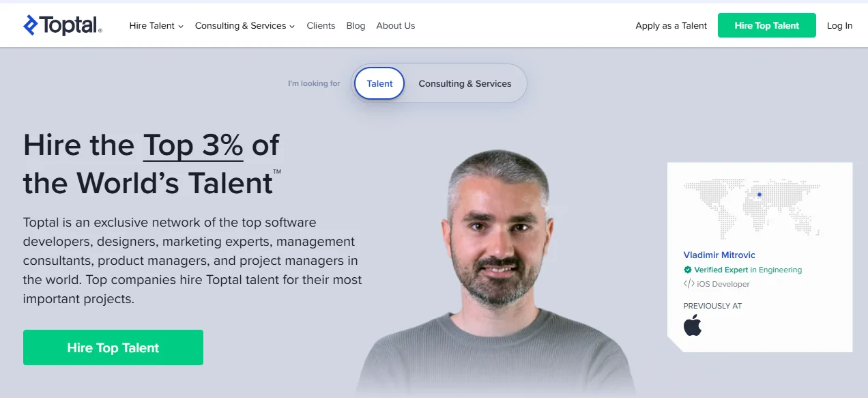Viewport: 868px width, 398px height.
Task: Open the About Us page
Action: tap(395, 25)
